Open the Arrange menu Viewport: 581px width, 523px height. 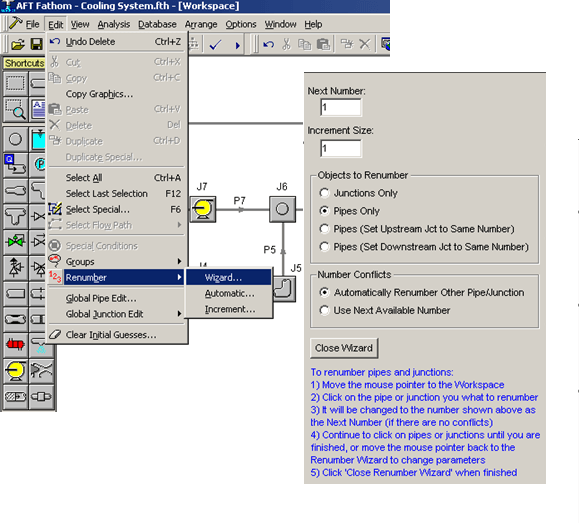(201, 24)
